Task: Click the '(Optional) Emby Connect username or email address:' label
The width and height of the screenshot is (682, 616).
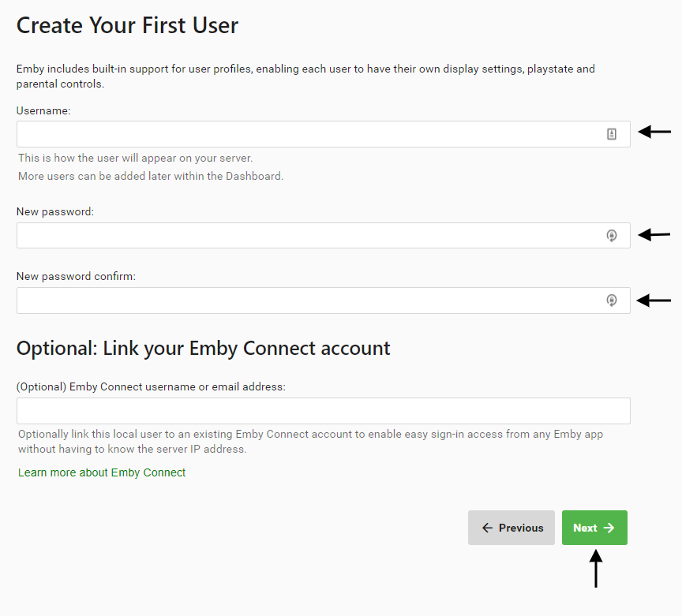Action: click(x=151, y=387)
